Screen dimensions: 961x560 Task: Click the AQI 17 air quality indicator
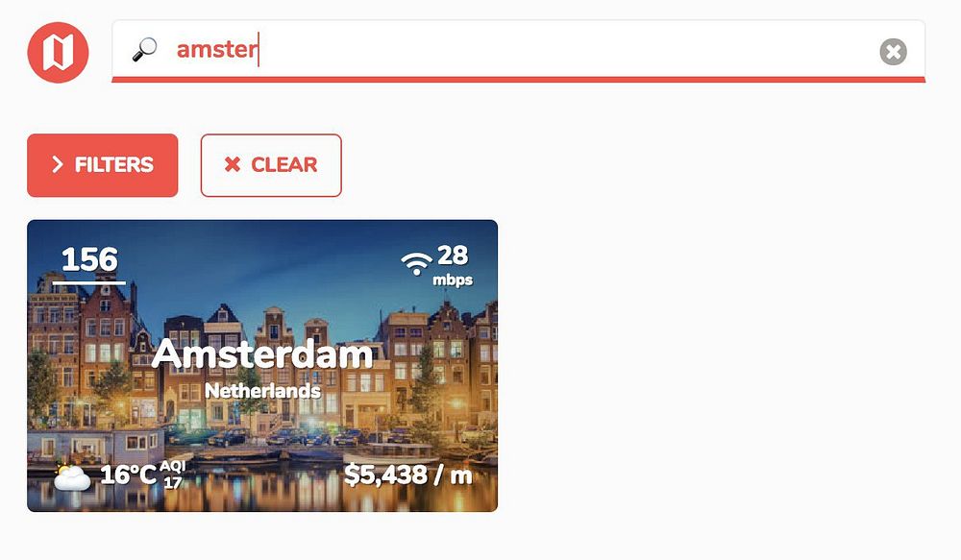coord(172,475)
